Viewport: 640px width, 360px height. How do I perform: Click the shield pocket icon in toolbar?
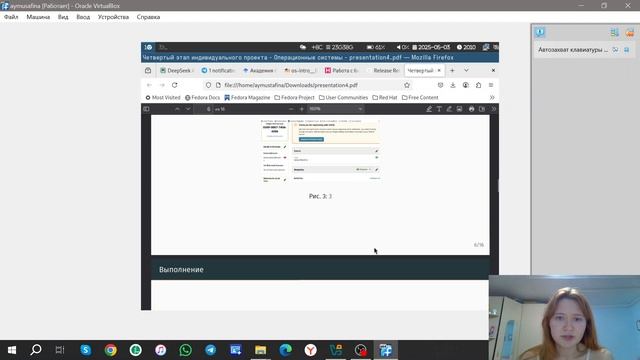[x=440, y=85]
